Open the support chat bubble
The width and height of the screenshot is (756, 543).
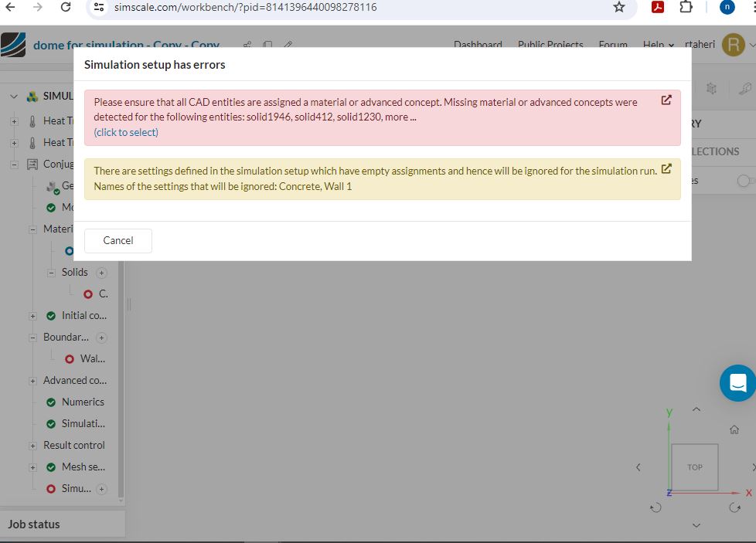click(736, 383)
